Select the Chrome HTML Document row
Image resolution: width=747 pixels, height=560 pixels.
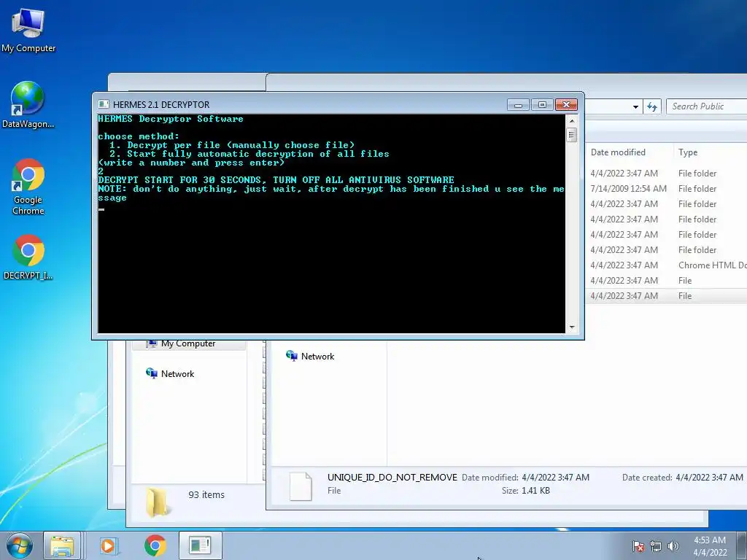[667, 265]
